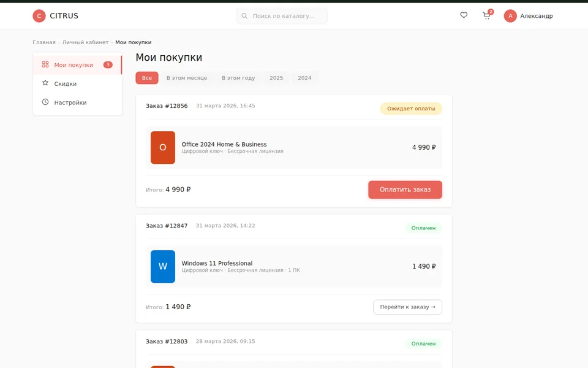The width and height of the screenshot is (588, 368).
Task: Click the Мои покупки page heading
Action: coord(169,58)
